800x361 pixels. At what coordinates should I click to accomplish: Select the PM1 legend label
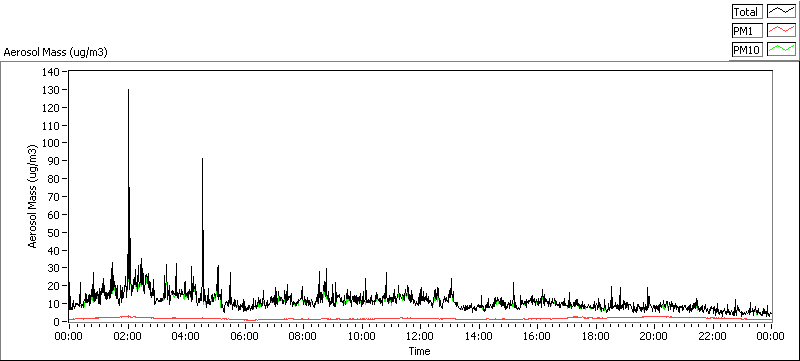(747, 31)
